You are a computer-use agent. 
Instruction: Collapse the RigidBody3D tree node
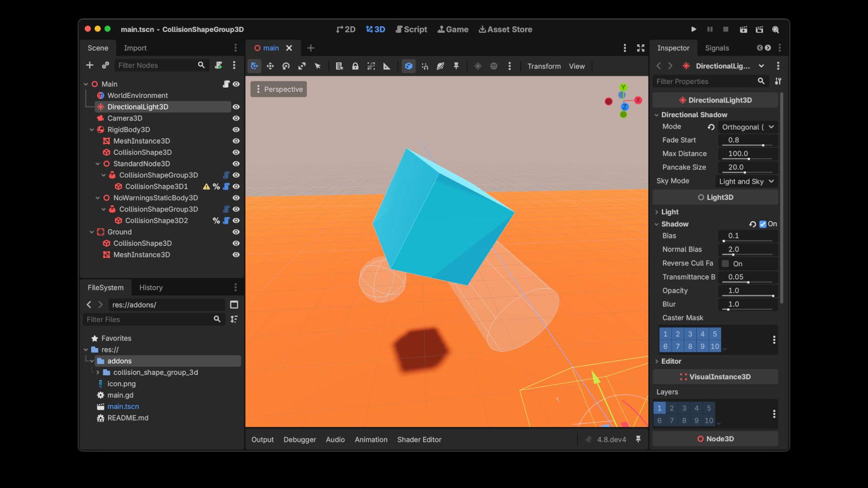coord(92,130)
